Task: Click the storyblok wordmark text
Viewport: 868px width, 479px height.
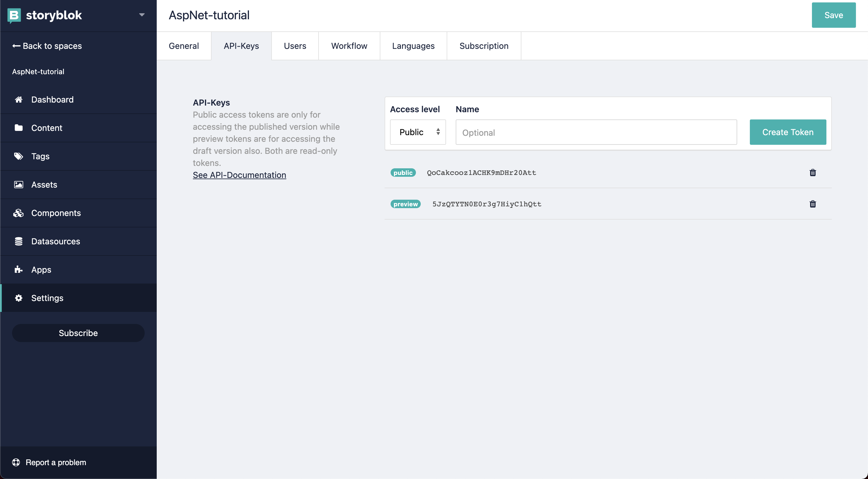Action: (x=54, y=15)
